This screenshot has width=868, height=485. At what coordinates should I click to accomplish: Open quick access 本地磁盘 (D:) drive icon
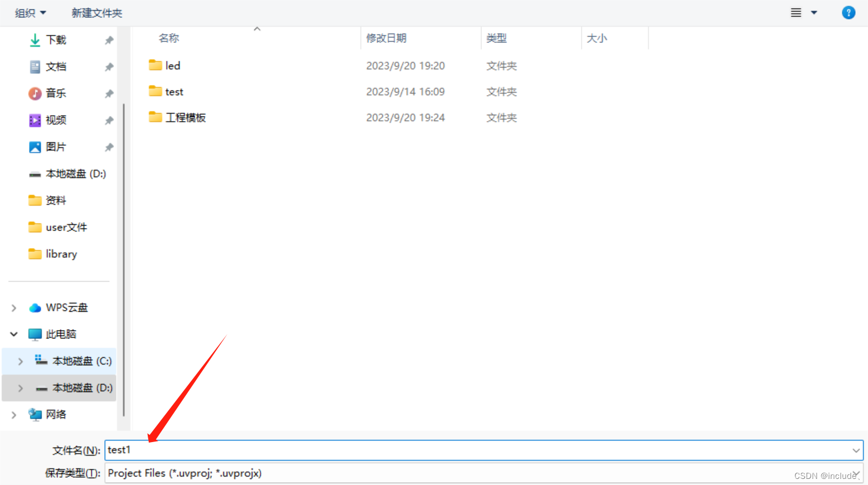[35, 174]
